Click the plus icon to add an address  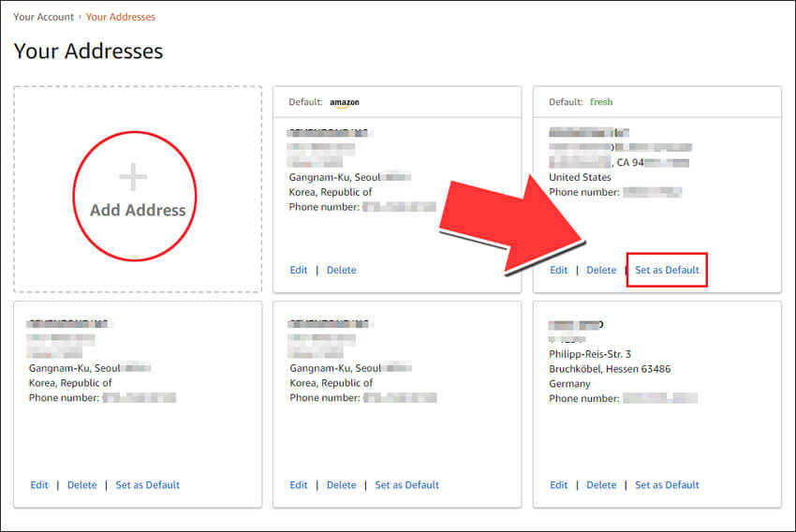[133, 177]
